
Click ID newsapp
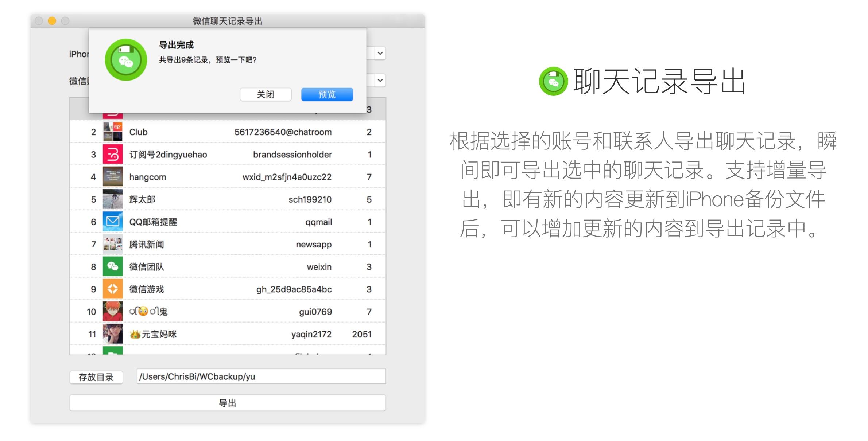pos(314,245)
